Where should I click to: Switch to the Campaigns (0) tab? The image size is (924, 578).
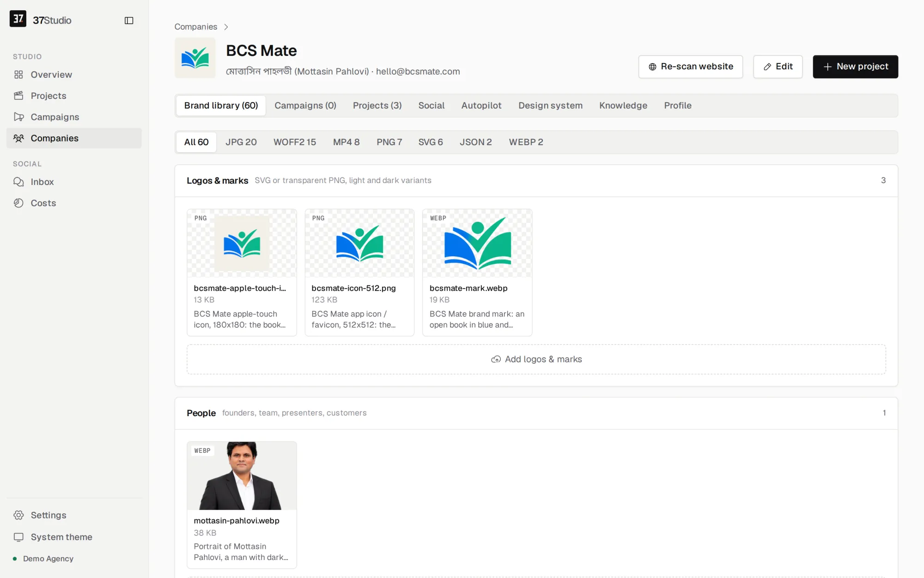pos(305,105)
